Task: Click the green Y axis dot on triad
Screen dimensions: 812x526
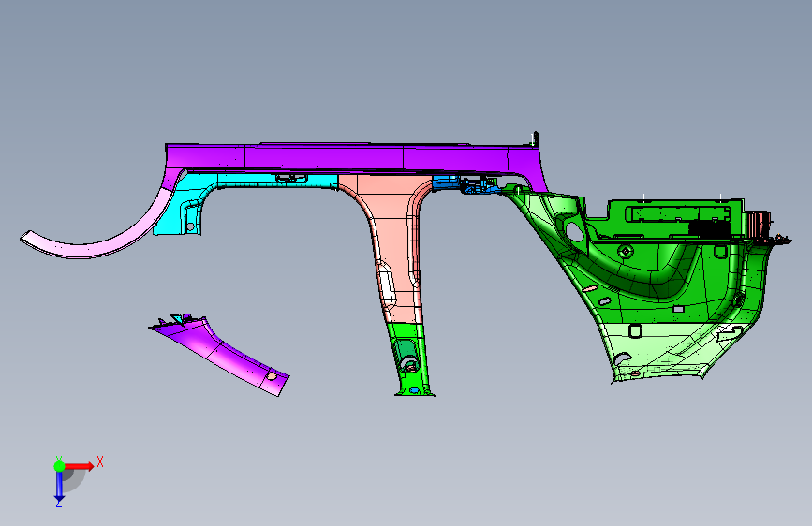Action: coord(59,466)
